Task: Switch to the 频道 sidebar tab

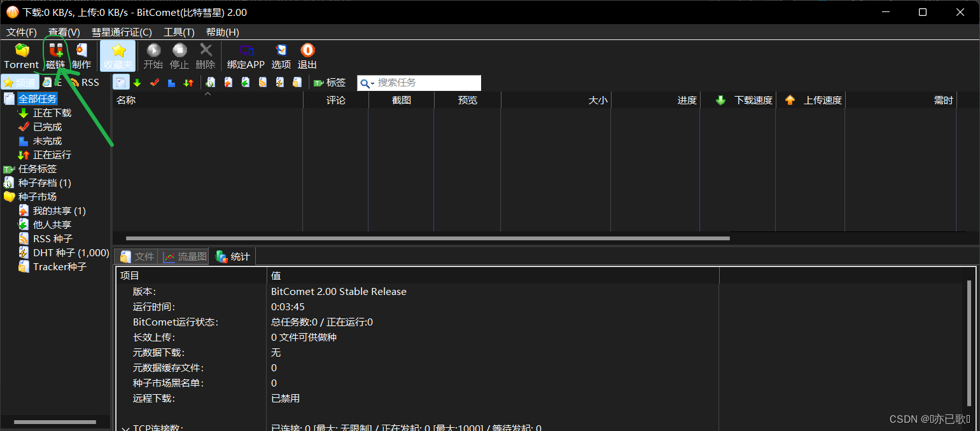Action: (20, 83)
